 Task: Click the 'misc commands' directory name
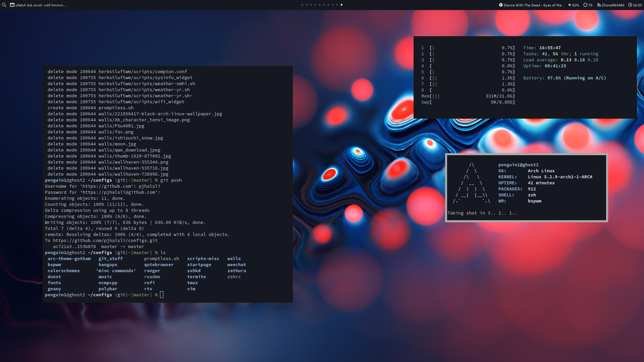pos(116,270)
